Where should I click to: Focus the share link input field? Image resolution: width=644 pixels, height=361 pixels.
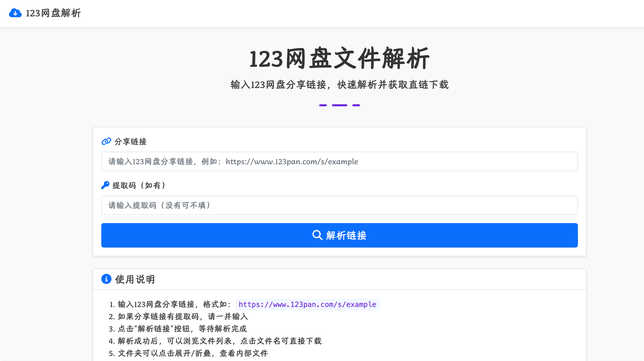tap(339, 161)
